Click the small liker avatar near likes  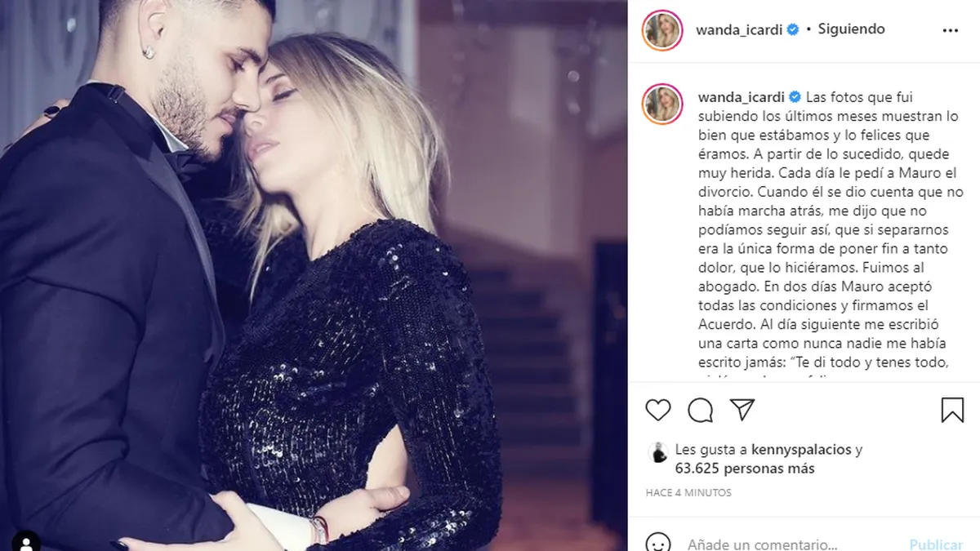[658, 452]
